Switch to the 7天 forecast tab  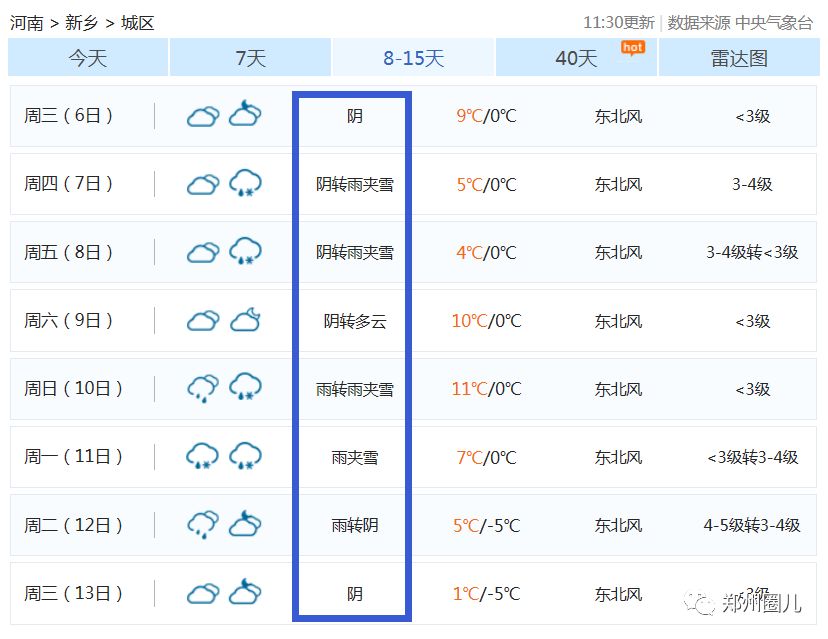click(250, 58)
